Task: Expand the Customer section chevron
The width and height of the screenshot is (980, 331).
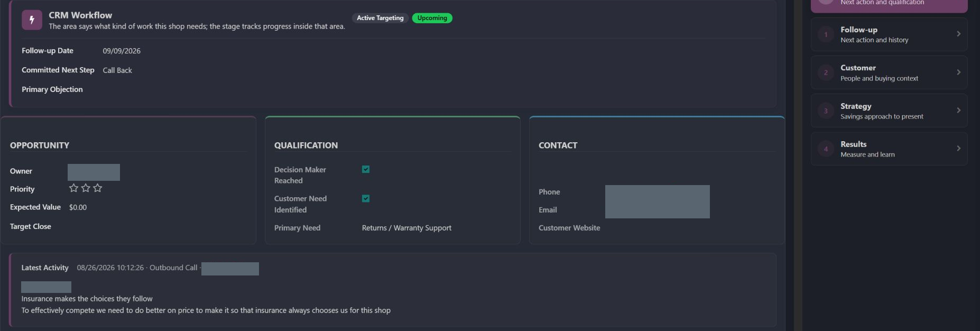Action: (x=958, y=72)
